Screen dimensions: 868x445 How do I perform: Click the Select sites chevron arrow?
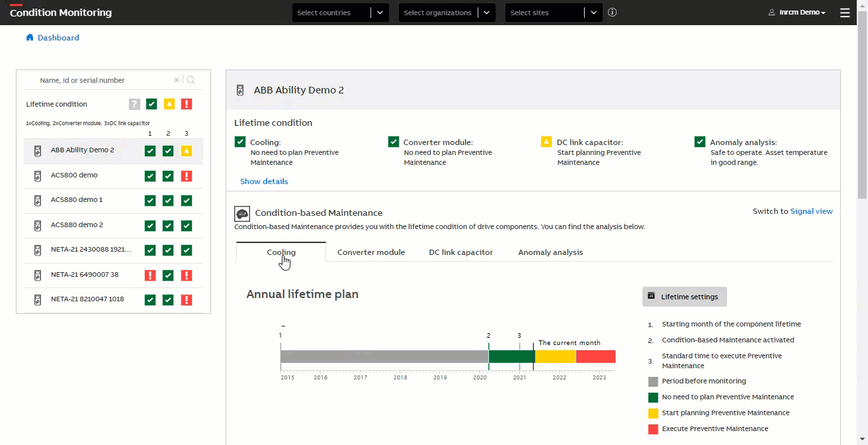pyautogui.click(x=593, y=13)
